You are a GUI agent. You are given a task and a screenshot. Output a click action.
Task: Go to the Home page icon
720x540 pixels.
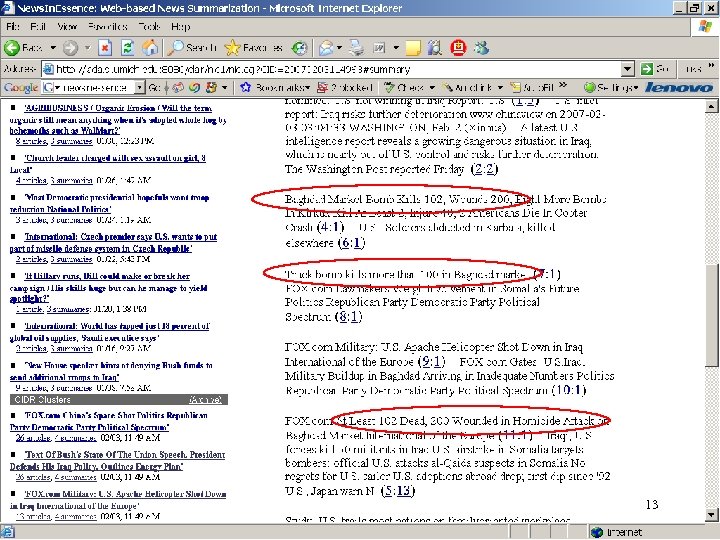(x=150, y=47)
